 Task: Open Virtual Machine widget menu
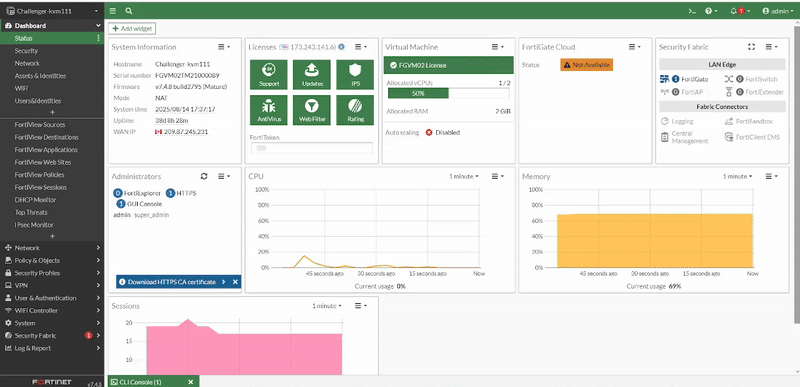(x=497, y=47)
